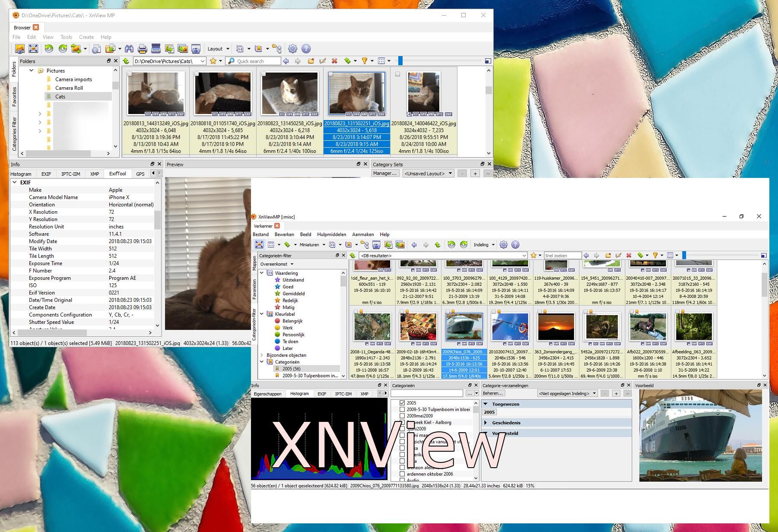Switch to the Eigenschappen tab
Viewport: 778px width, 532px height.
coord(267,394)
